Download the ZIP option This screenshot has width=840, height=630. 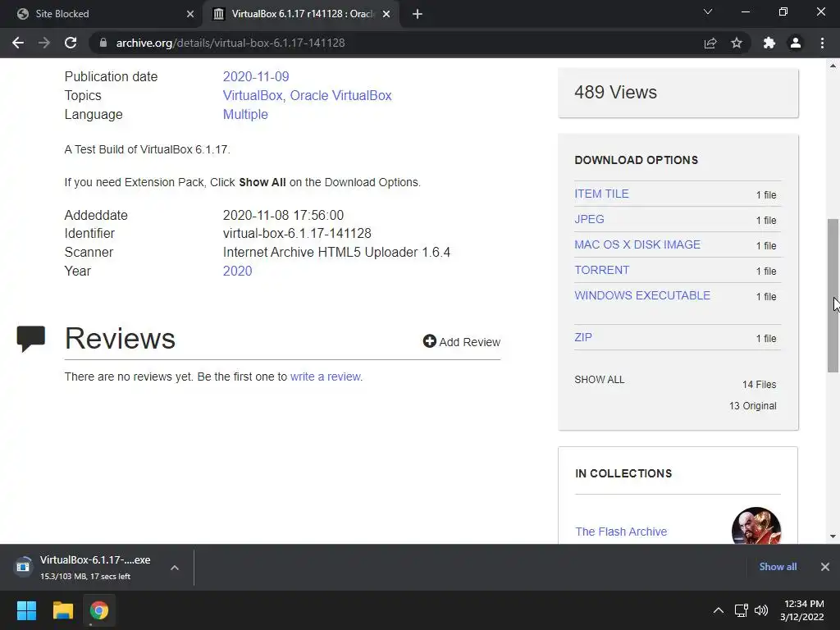[x=583, y=337]
